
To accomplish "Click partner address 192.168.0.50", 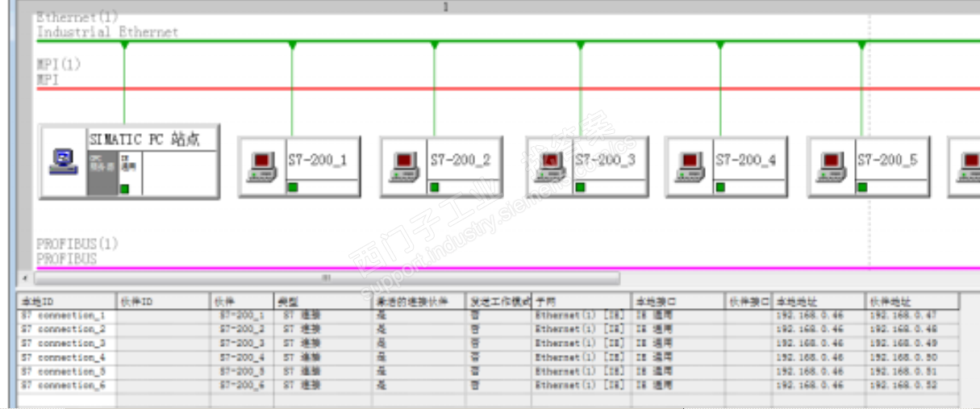I will coord(903,357).
